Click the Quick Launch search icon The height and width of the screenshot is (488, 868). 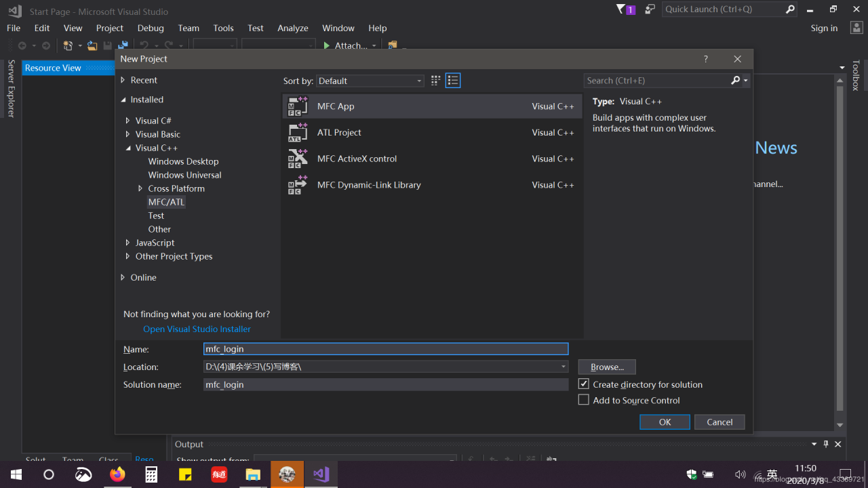(790, 9)
